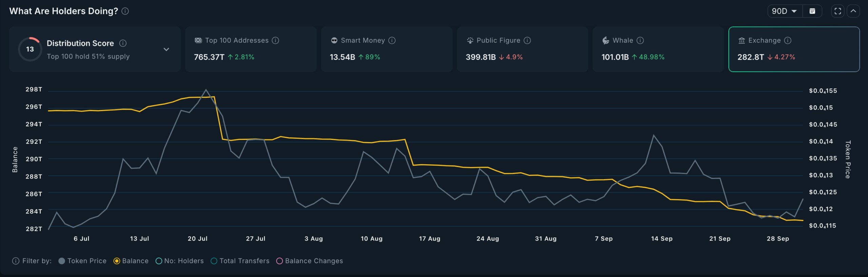Select the Whale holder tab
The width and height of the screenshot is (868, 277).
[x=658, y=49]
